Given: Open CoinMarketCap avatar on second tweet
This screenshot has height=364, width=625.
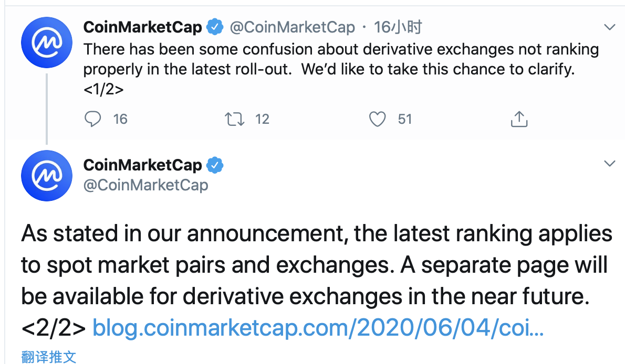Looking at the screenshot, I should [x=47, y=176].
